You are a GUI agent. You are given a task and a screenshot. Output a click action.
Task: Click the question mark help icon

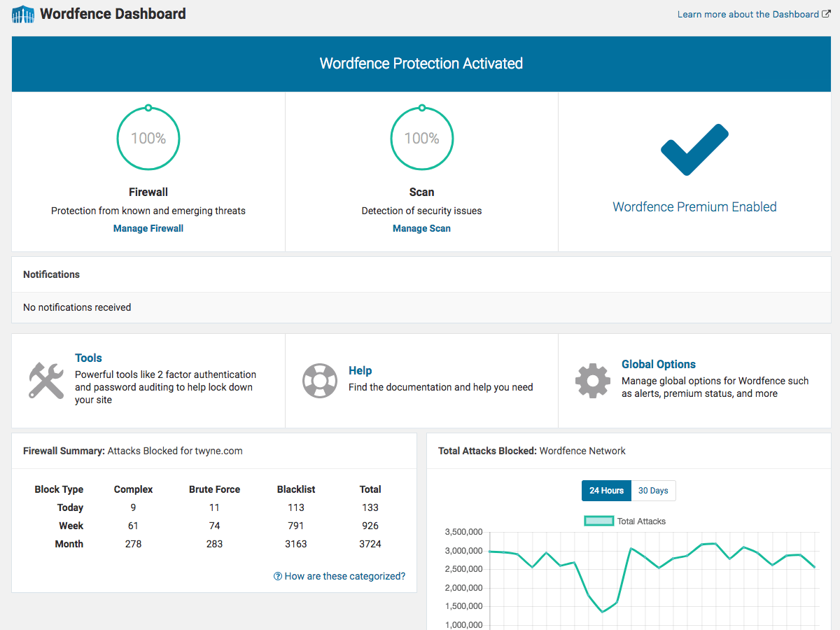(x=279, y=575)
